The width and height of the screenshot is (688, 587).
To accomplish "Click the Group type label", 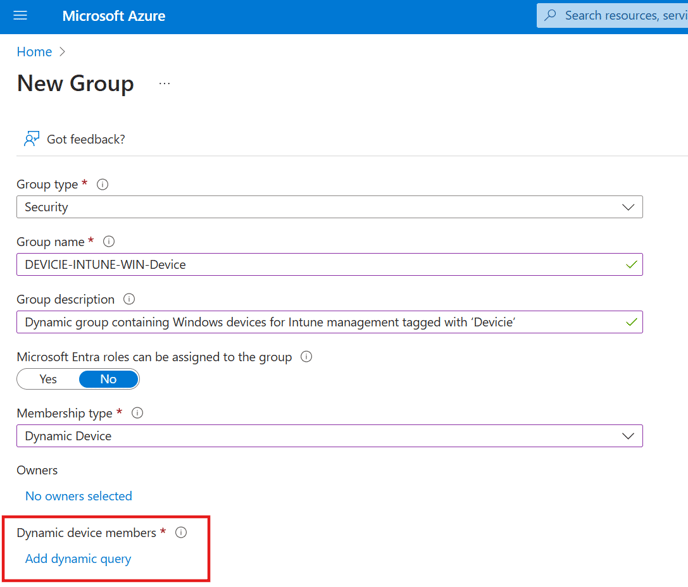I will click(x=47, y=185).
